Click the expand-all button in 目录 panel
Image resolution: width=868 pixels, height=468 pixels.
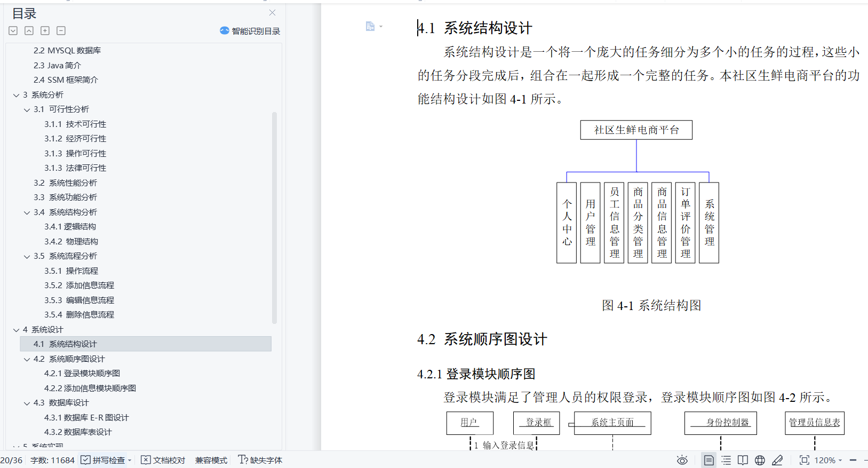coord(13,31)
